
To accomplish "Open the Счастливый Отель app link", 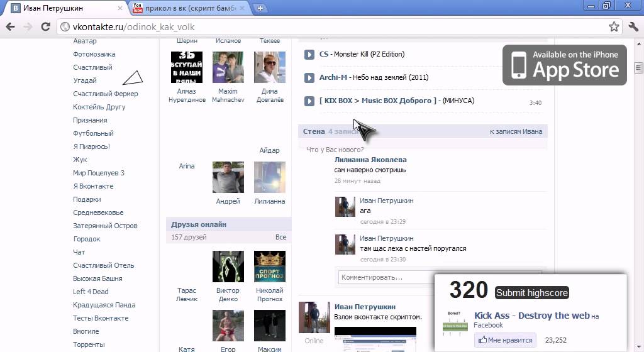I will click(x=104, y=265).
